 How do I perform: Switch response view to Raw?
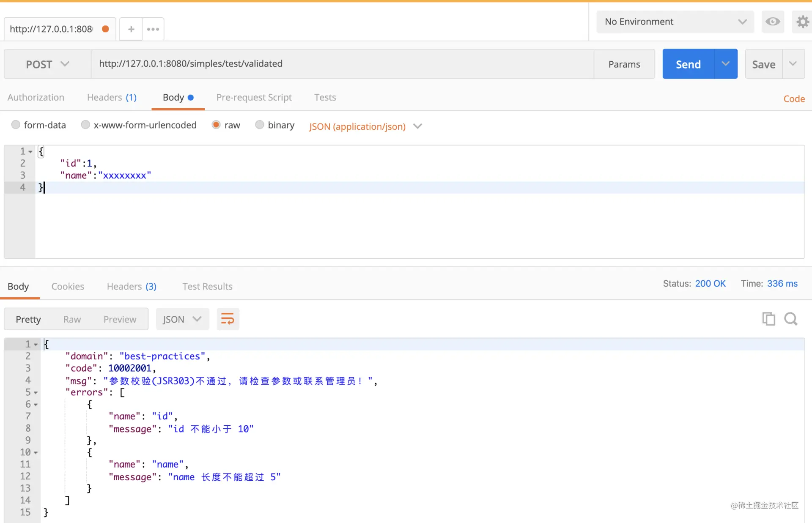coord(72,319)
